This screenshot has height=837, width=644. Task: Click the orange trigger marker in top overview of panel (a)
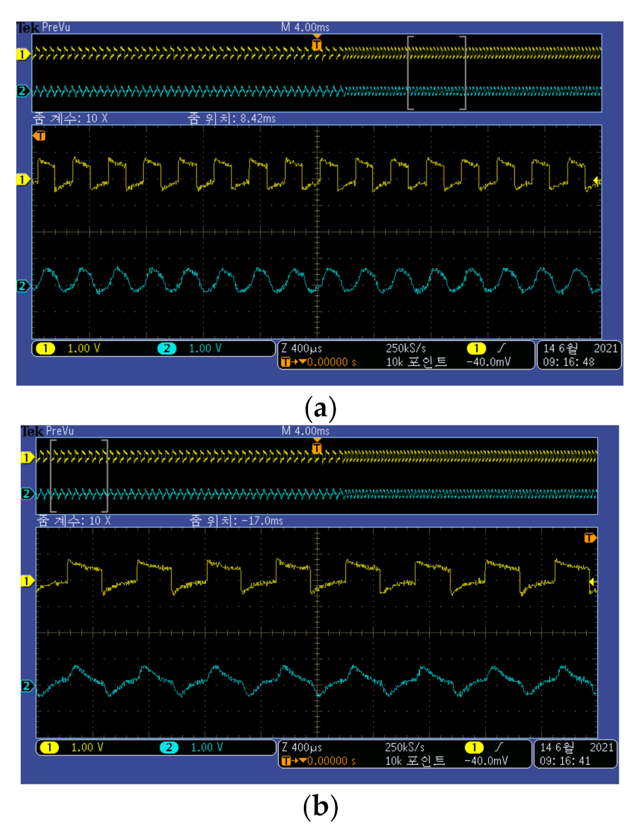click(x=317, y=44)
